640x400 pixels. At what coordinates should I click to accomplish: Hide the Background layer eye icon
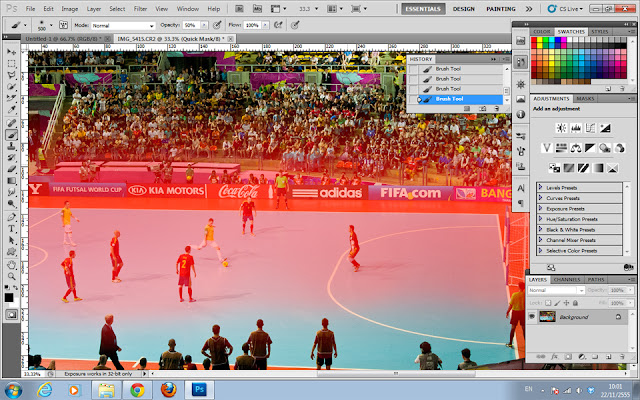pos(532,317)
